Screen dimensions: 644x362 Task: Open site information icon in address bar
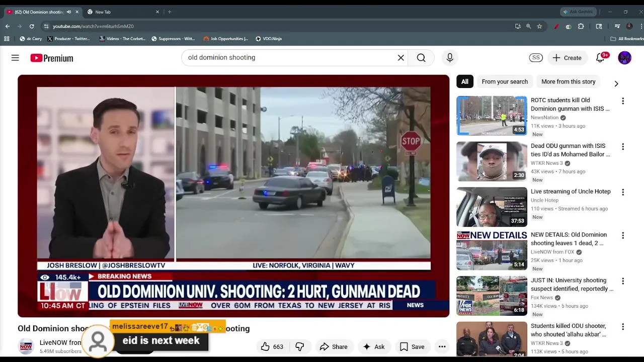click(46, 26)
